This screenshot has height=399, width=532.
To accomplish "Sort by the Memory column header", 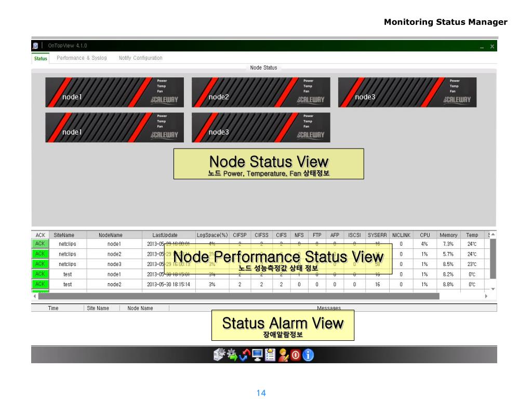I will [x=448, y=235].
